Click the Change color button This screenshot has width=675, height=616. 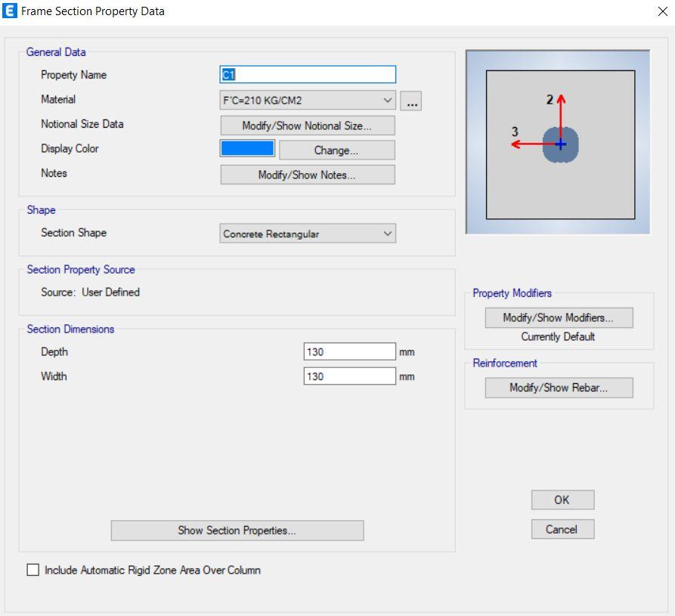click(336, 150)
